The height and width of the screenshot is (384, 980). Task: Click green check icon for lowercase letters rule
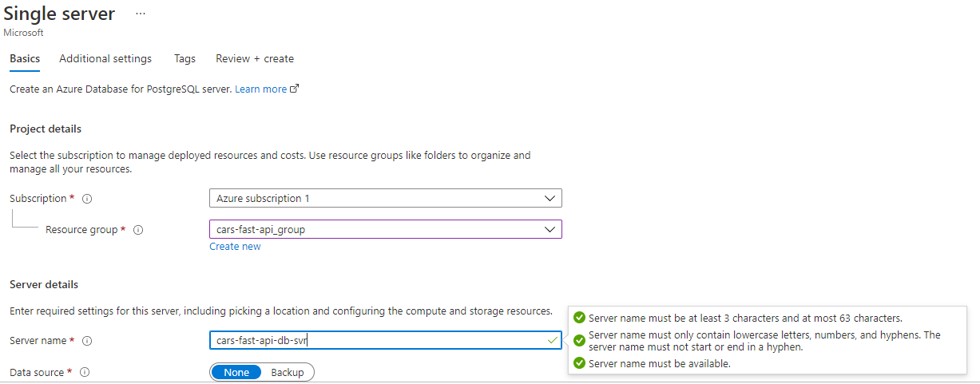[579, 341]
